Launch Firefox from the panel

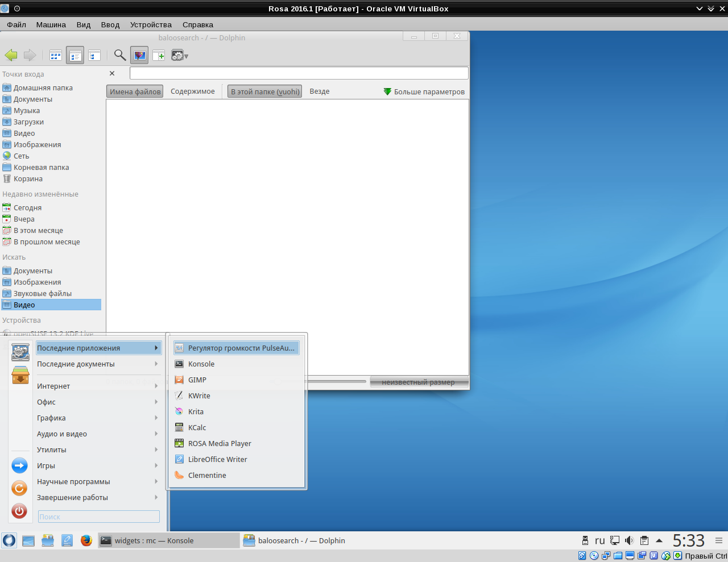(86, 540)
